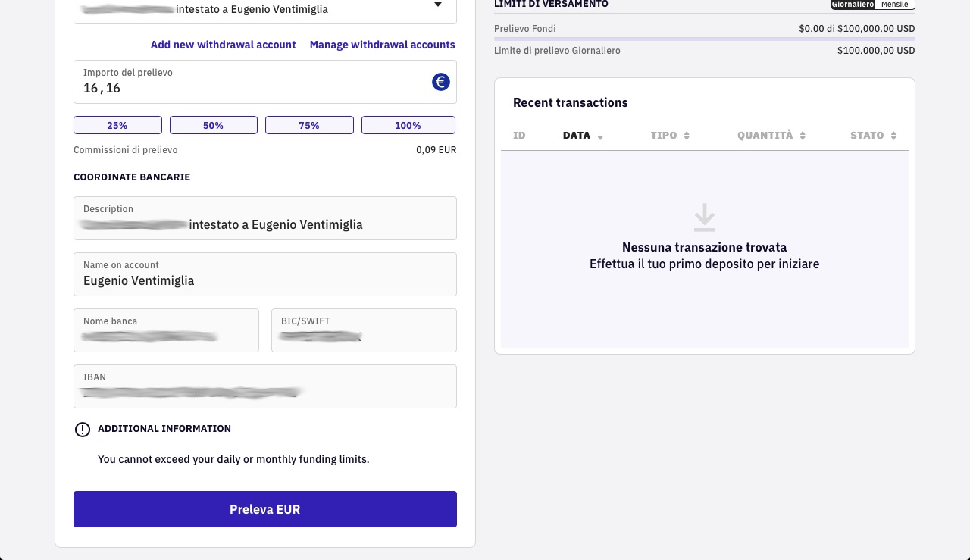Sort by DATA column arrow
This screenshot has width=970, height=560.
coord(600,137)
